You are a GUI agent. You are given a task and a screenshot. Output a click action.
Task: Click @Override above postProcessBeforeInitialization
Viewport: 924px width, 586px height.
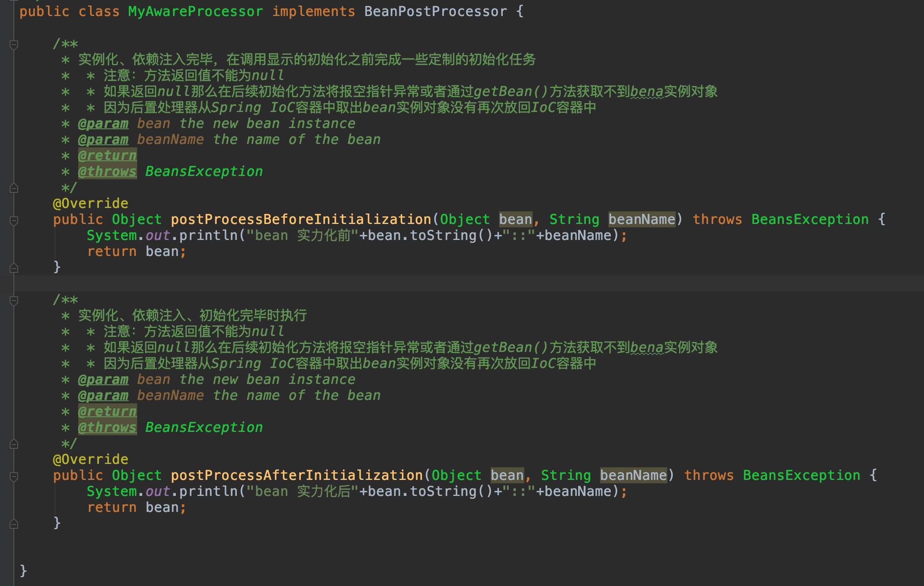pyautogui.click(x=90, y=203)
